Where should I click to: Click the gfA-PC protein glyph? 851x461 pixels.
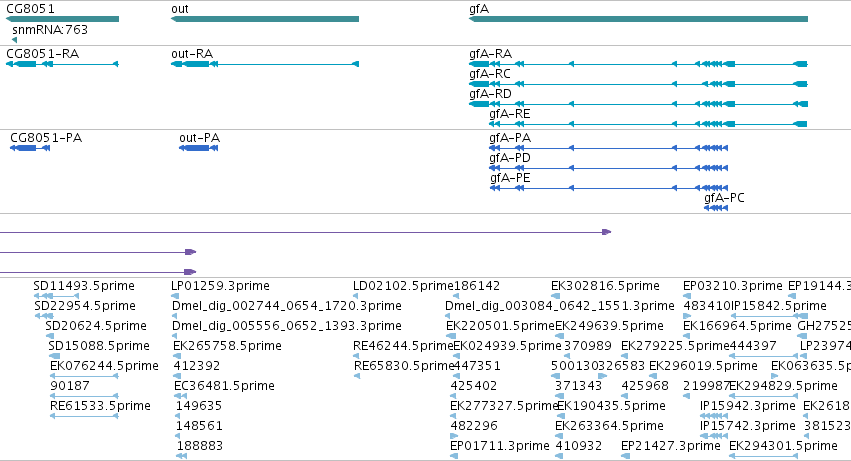[716, 208]
